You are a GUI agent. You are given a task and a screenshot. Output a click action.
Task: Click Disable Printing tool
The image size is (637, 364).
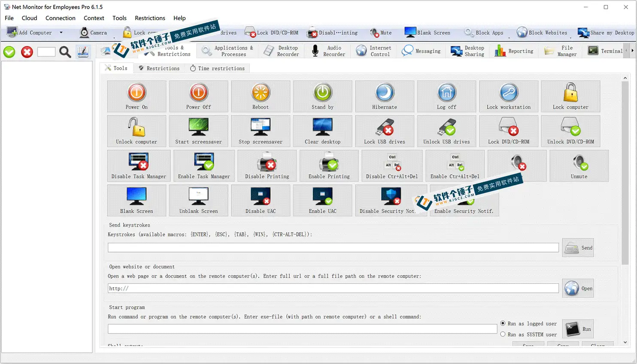click(267, 166)
